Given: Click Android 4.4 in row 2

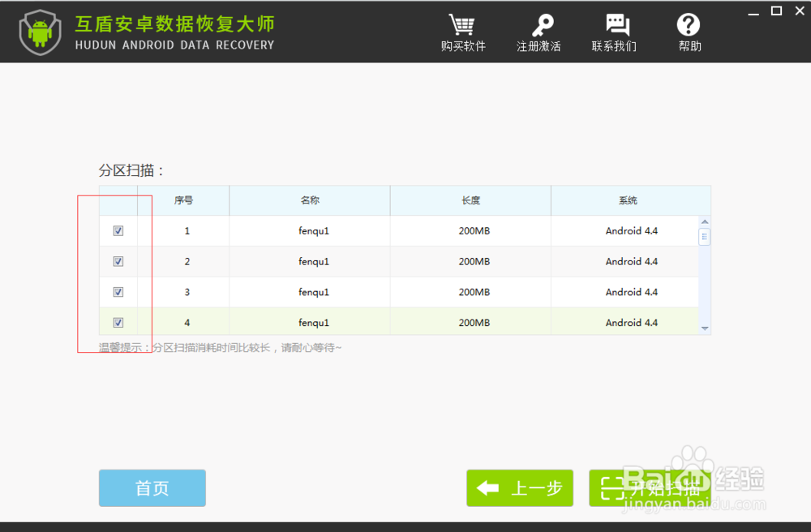Looking at the screenshot, I should pyautogui.click(x=632, y=262).
